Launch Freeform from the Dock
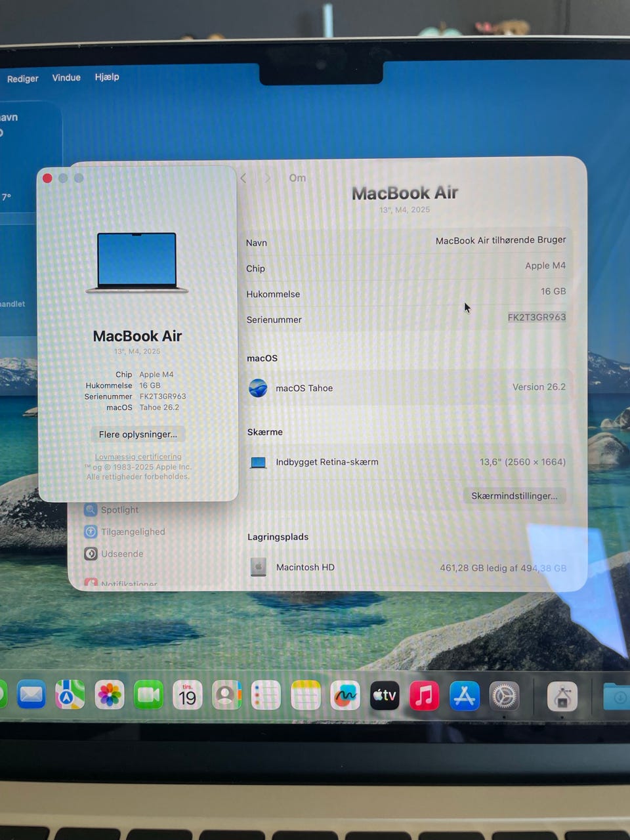 345,695
